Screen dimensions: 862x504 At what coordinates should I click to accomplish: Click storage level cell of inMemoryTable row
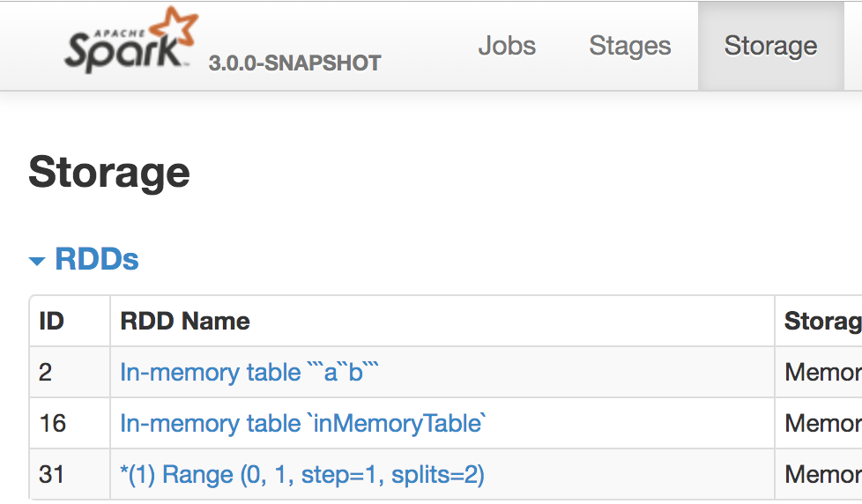821,424
